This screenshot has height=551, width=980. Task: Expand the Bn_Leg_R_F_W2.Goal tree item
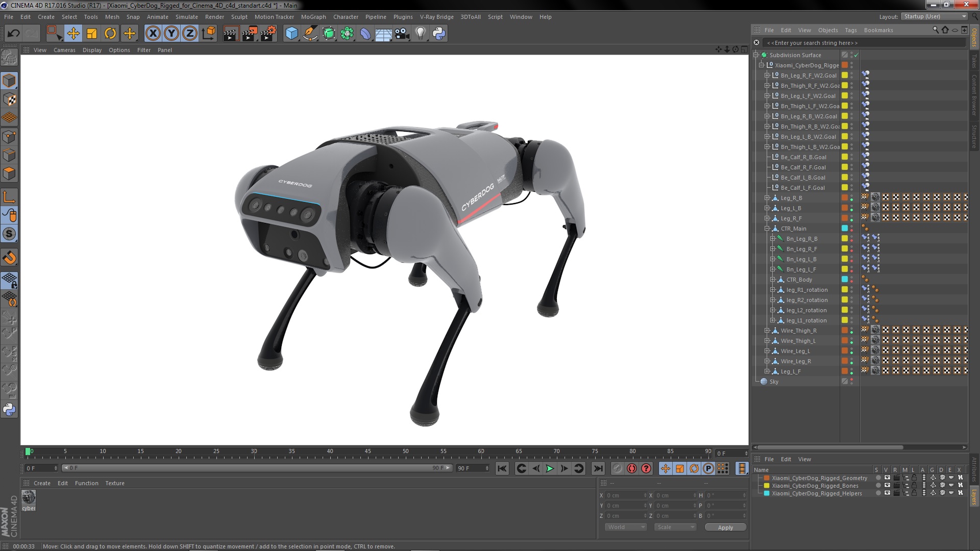[767, 76]
